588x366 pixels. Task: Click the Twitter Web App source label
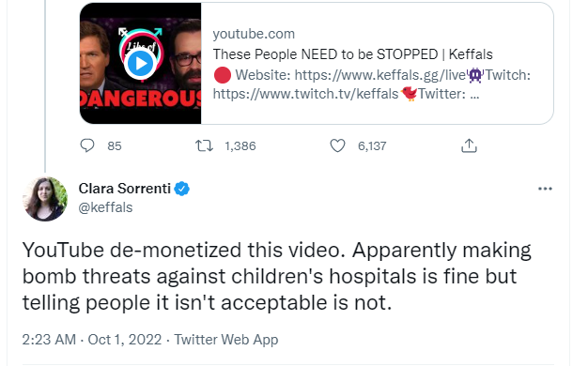[226, 340]
